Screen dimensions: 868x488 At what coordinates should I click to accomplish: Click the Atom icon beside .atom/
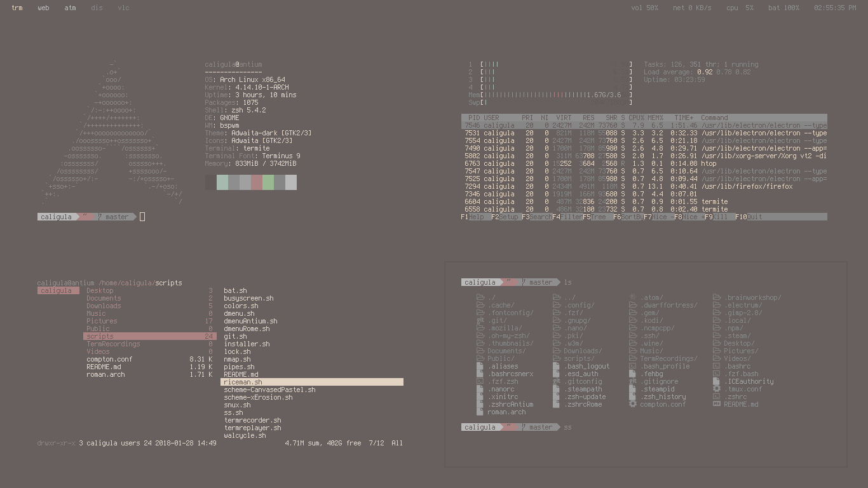point(633,297)
